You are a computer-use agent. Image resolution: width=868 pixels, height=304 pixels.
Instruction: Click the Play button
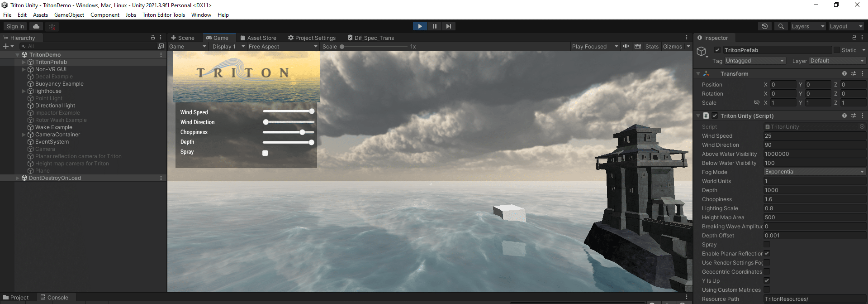pyautogui.click(x=420, y=26)
